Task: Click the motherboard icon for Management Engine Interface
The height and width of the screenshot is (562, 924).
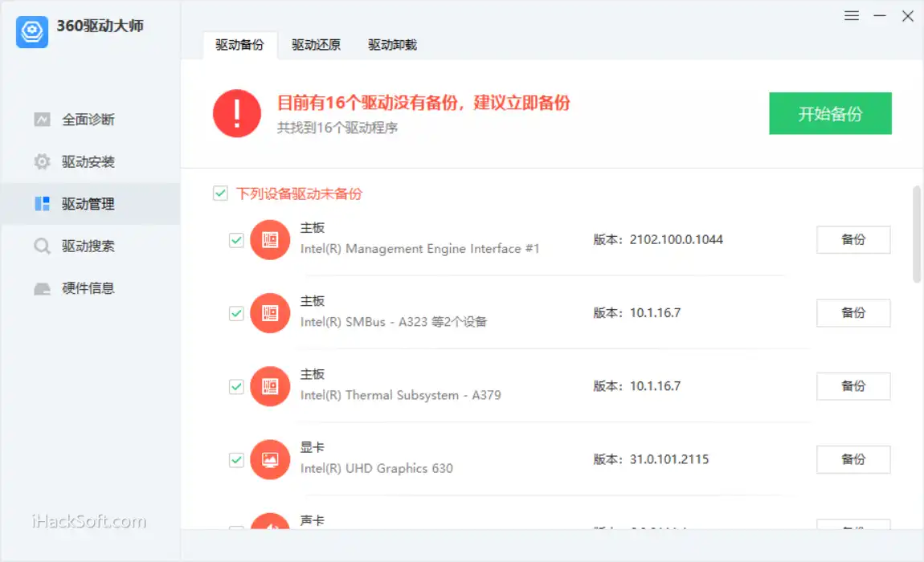Action: [270, 240]
